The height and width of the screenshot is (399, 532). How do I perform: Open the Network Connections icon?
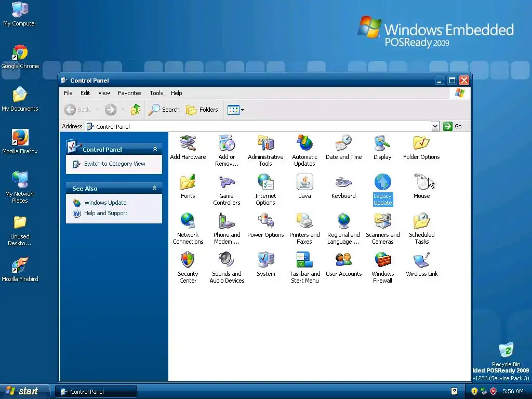[188, 229]
